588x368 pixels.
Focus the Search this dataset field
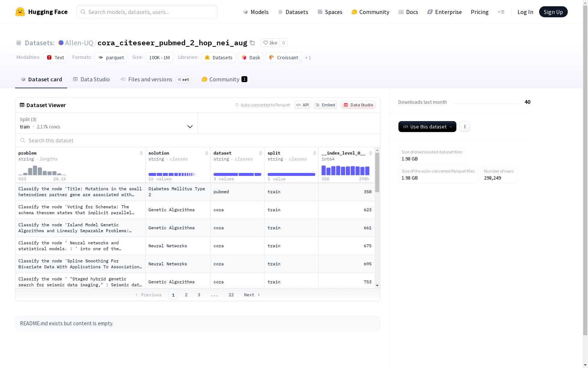(198, 140)
